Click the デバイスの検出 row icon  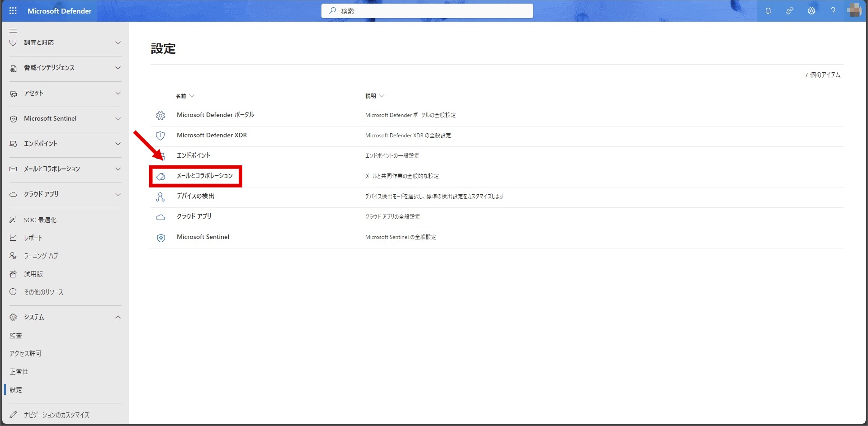[x=160, y=197]
